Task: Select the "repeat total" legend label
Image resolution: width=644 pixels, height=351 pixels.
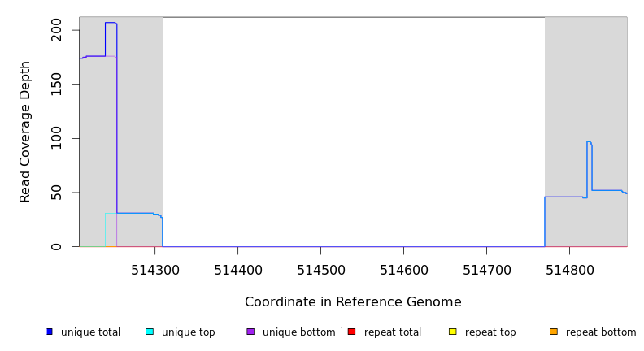Action: tap(393, 332)
